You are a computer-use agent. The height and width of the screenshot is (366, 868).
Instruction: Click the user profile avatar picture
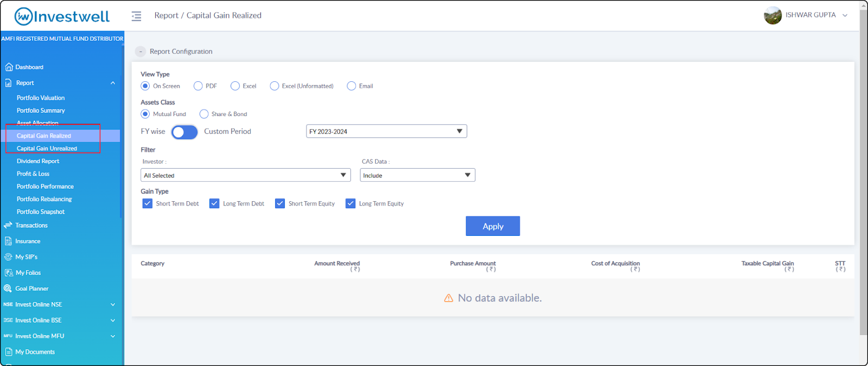773,16
